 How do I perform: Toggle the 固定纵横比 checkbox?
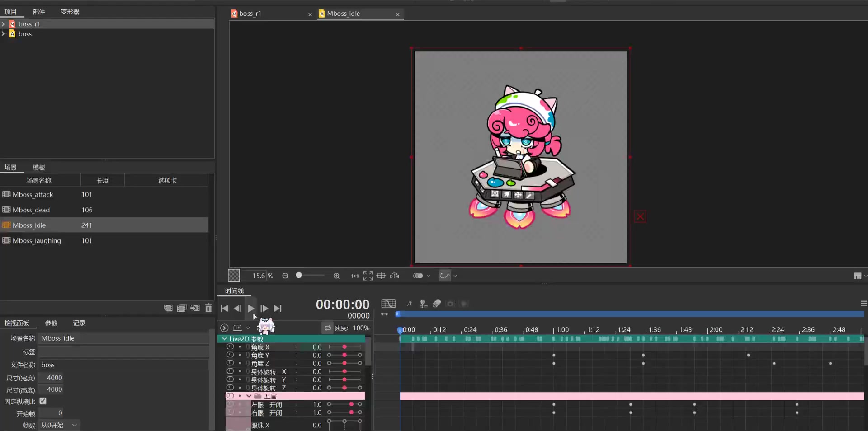[x=43, y=401]
